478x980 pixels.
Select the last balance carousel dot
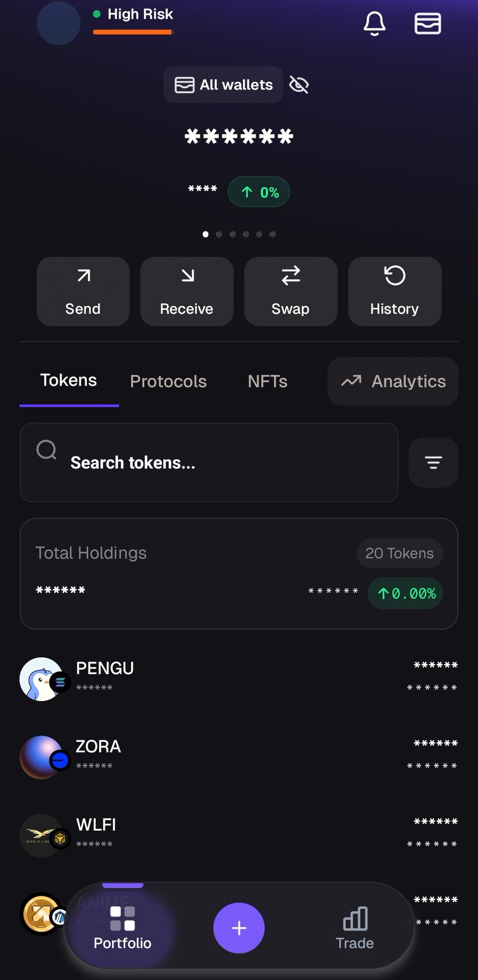[x=273, y=234]
